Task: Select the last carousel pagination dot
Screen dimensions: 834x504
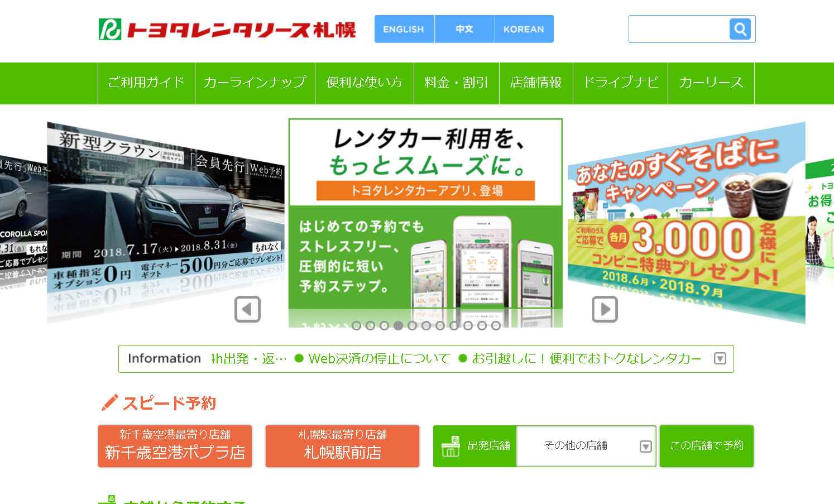Action: (496, 325)
